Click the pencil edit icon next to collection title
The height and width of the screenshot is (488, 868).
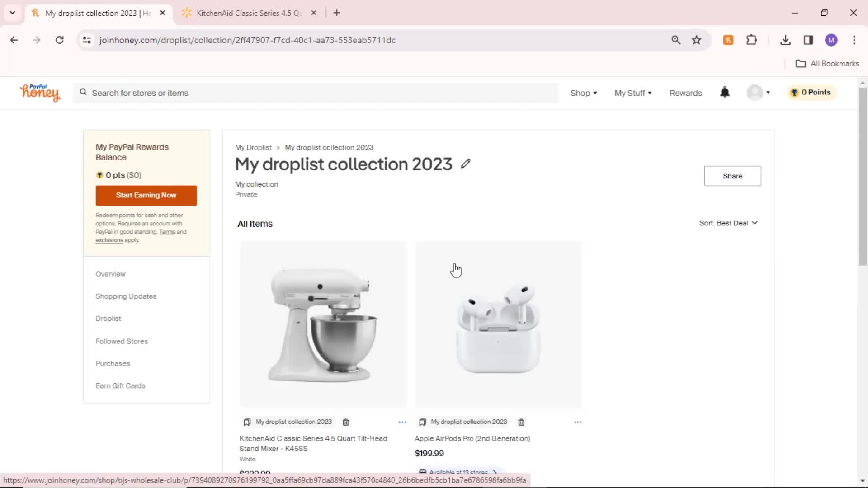tap(466, 164)
